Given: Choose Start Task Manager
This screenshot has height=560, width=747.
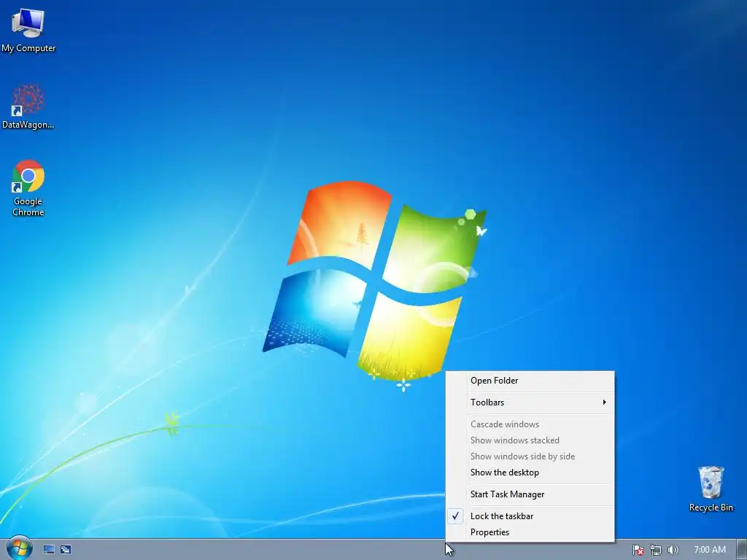Looking at the screenshot, I should pyautogui.click(x=530, y=494).
